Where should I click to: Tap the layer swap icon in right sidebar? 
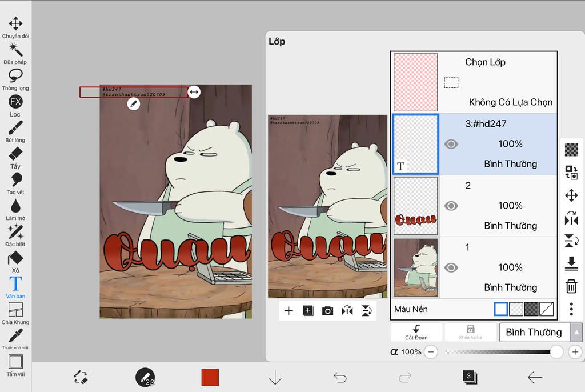click(571, 173)
